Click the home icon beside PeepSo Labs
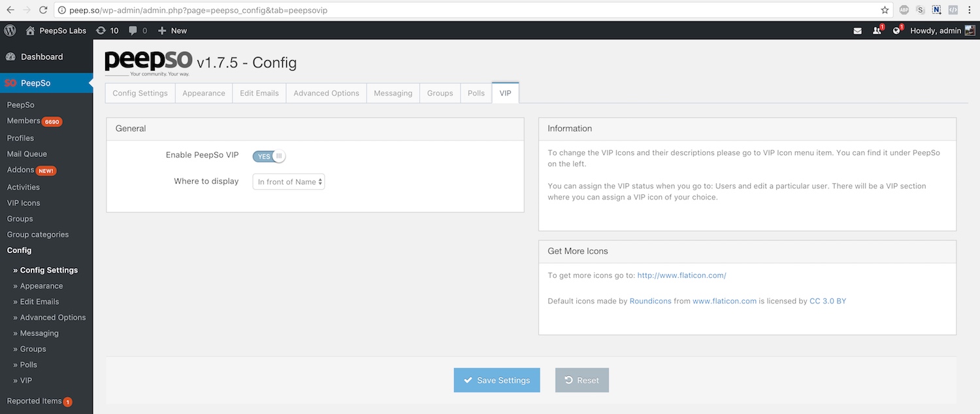 (x=30, y=31)
